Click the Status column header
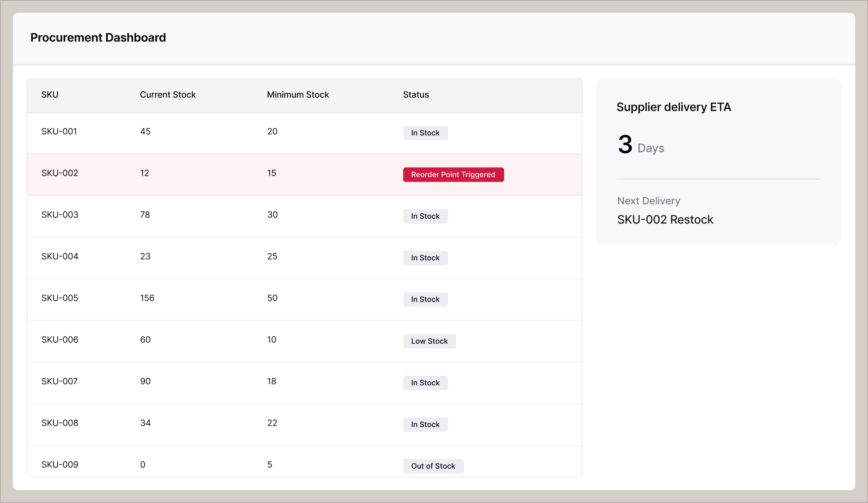Viewport: 868px width, 503px height. [x=416, y=95]
